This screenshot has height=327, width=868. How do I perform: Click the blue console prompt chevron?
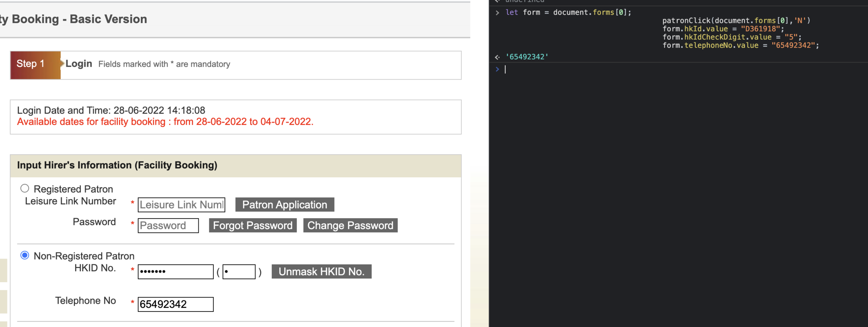[x=497, y=70]
